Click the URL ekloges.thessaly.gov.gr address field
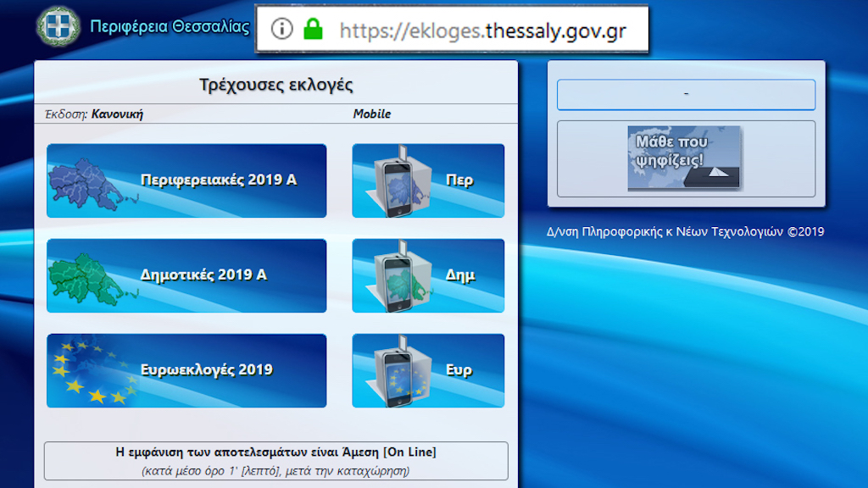 point(482,31)
